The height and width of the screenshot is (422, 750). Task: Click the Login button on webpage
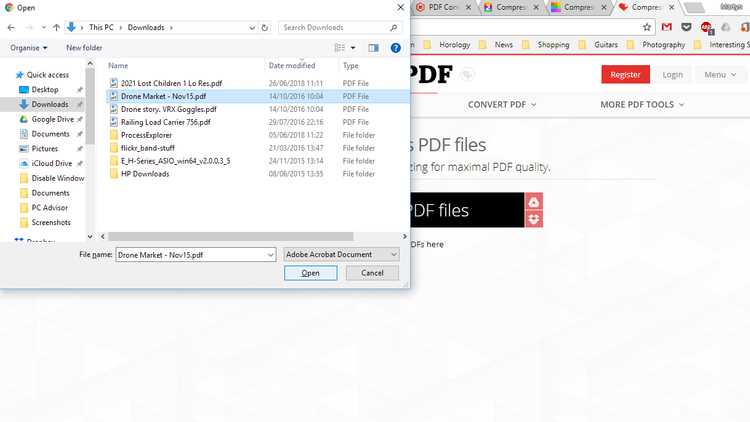[x=672, y=75]
